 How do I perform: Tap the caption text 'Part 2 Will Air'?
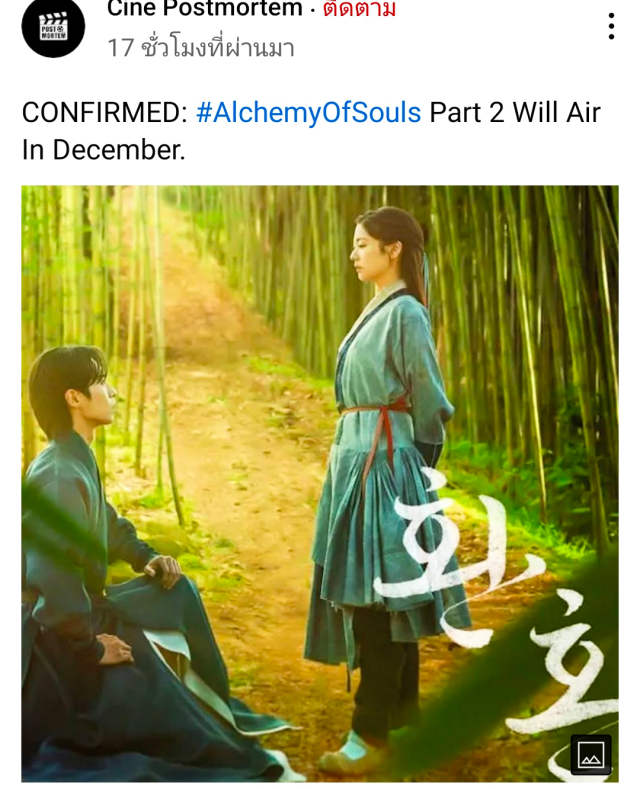[515, 112]
